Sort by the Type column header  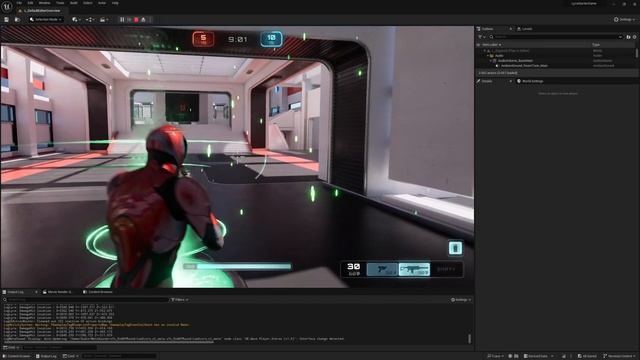(596, 45)
